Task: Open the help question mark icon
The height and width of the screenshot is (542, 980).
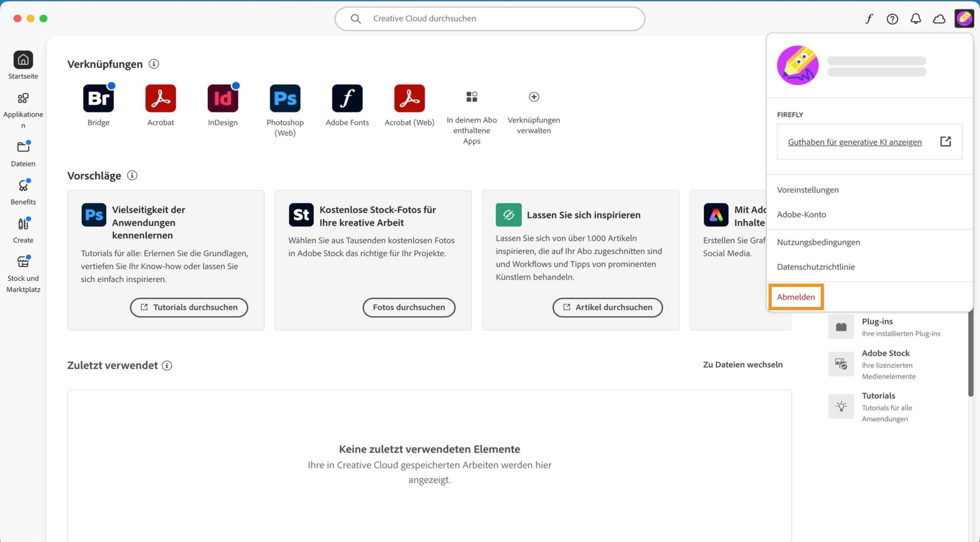Action: (x=892, y=19)
